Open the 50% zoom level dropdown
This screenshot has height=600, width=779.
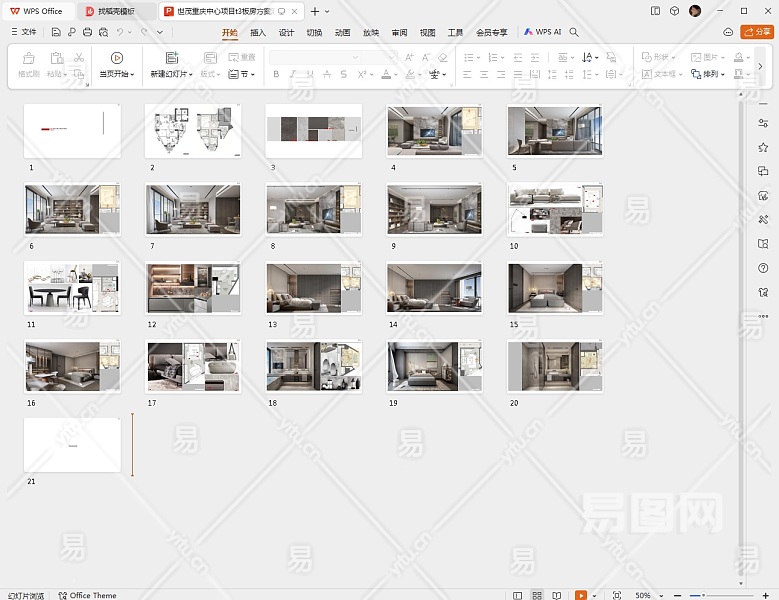[651, 595]
